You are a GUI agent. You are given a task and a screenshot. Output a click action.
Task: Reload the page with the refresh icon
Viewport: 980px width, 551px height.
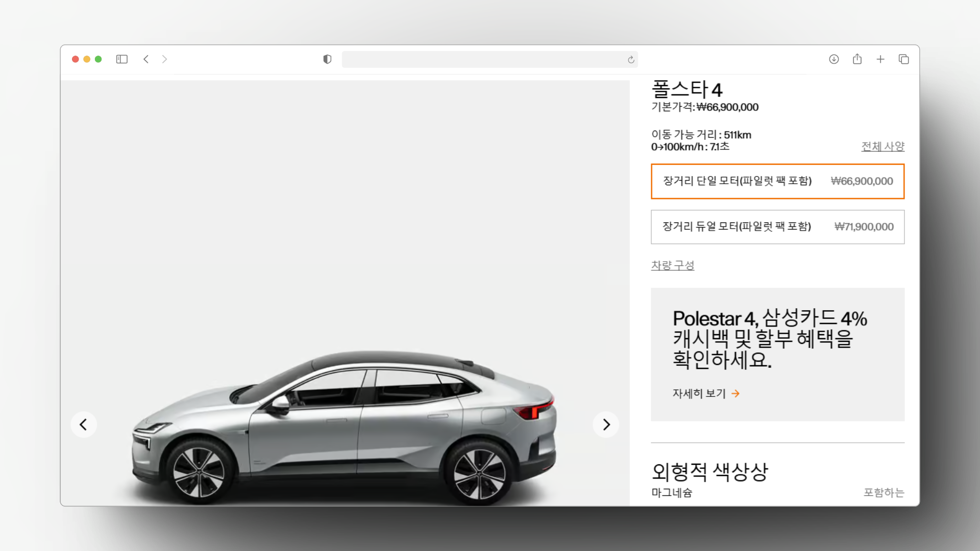(x=631, y=60)
